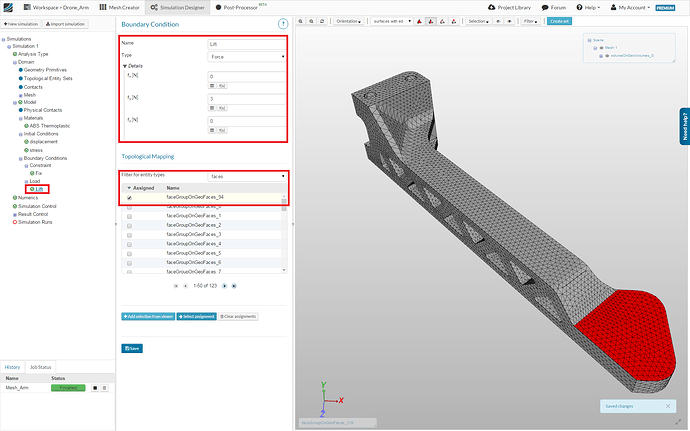Go to next page of face list
The width and height of the screenshot is (690, 431).
coord(225,286)
